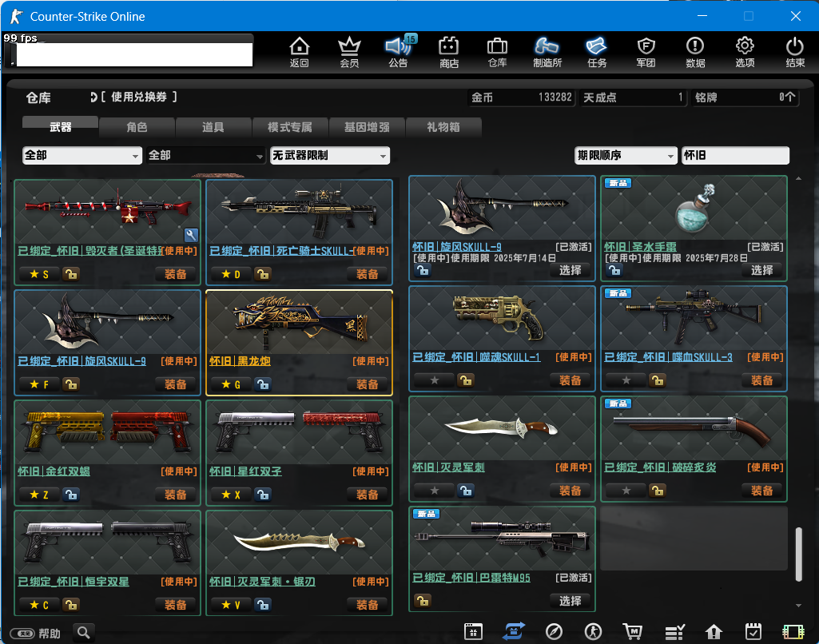Open the 商店 shop icon
819x644 pixels.
click(449, 52)
